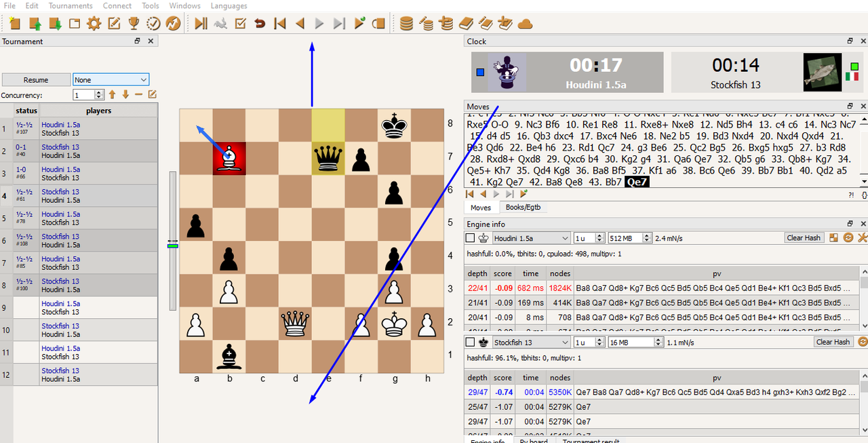The width and height of the screenshot is (868, 443).
Task: Click the open file icon with green up arrow
Action: pyautogui.click(x=35, y=23)
